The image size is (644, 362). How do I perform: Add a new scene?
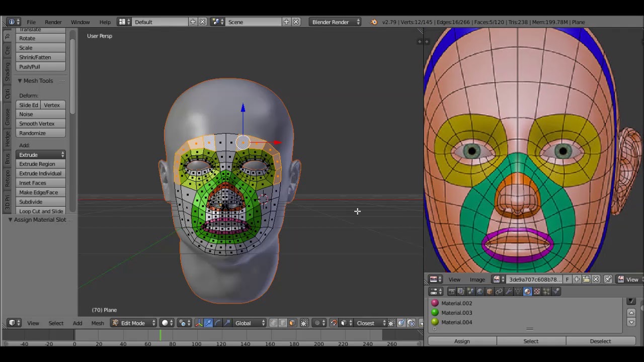pos(286,22)
